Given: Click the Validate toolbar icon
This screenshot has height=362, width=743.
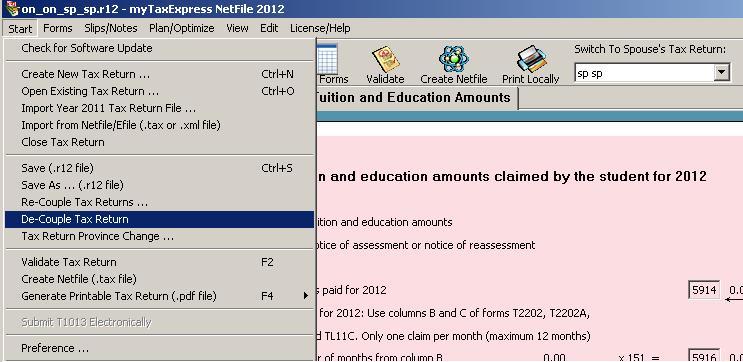Looking at the screenshot, I should coord(385,59).
